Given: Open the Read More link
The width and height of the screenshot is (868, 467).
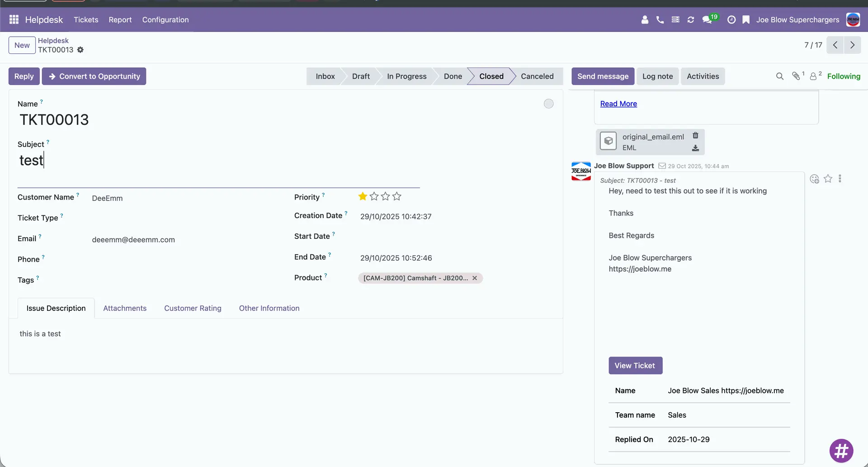Looking at the screenshot, I should (x=618, y=104).
